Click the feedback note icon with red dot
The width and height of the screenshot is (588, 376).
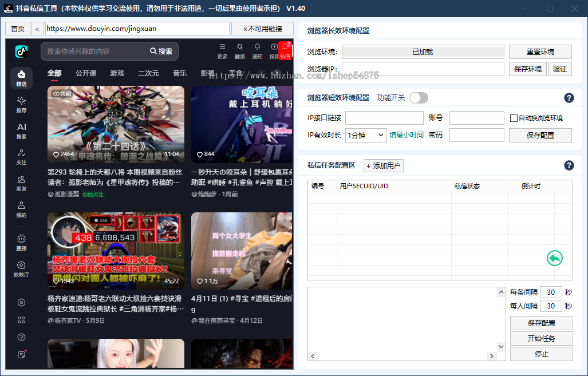(22, 354)
